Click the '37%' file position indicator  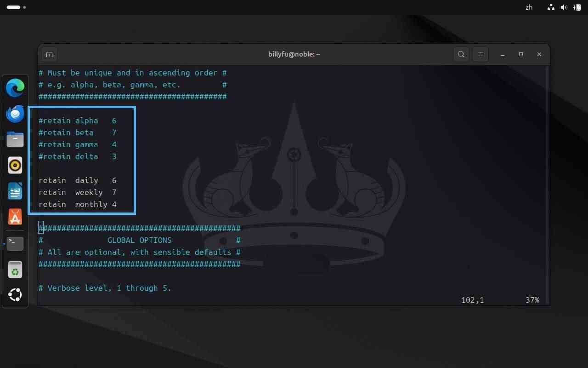coord(532,300)
